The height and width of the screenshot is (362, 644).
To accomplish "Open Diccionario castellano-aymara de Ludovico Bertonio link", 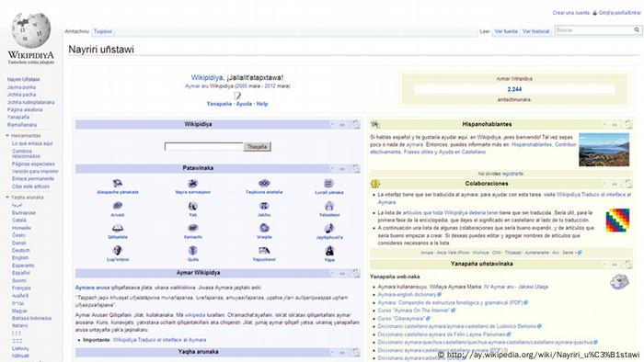I will click(x=456, y=326).
